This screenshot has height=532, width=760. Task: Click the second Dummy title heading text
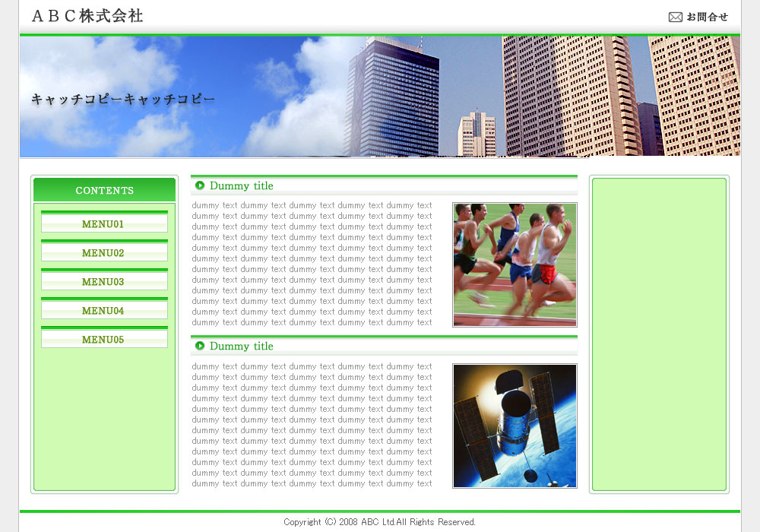241,346
